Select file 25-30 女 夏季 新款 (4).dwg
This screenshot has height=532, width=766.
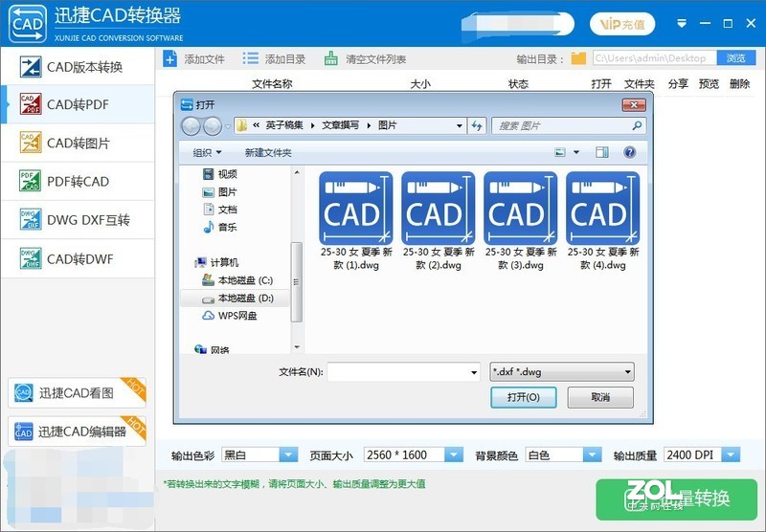click(603, 221)
